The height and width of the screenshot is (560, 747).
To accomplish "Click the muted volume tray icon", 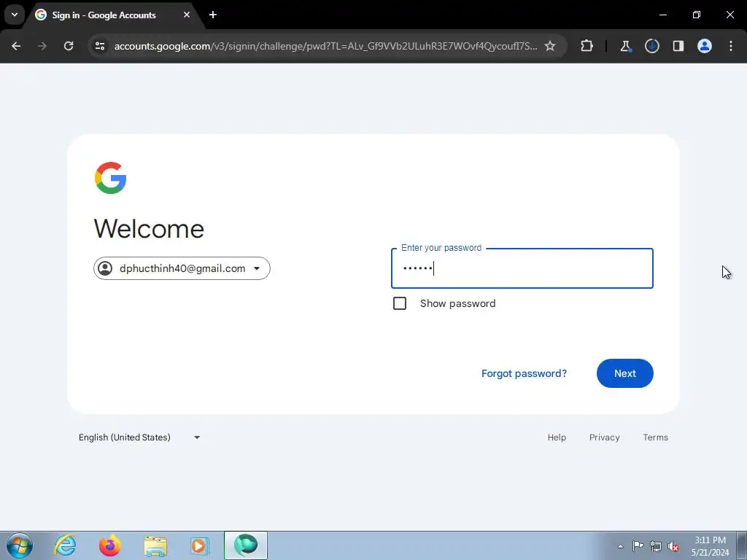I will click(673, 546).
